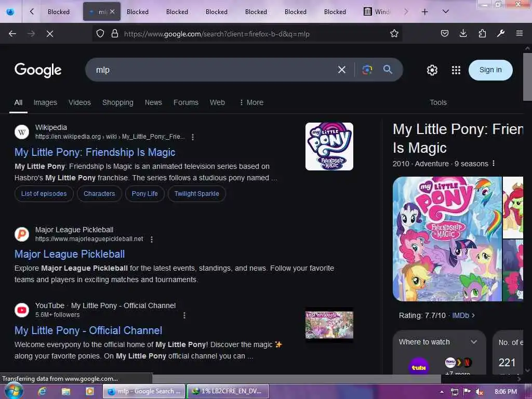Screen dimensions: 532x399
Task: Click the Pony Life chip
Action: 144,194
